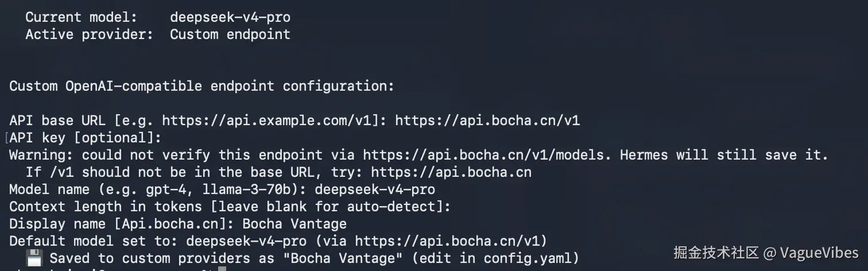Click the entered display name Bocha Vantage
The image size is (868, 271).
(294, 223)
